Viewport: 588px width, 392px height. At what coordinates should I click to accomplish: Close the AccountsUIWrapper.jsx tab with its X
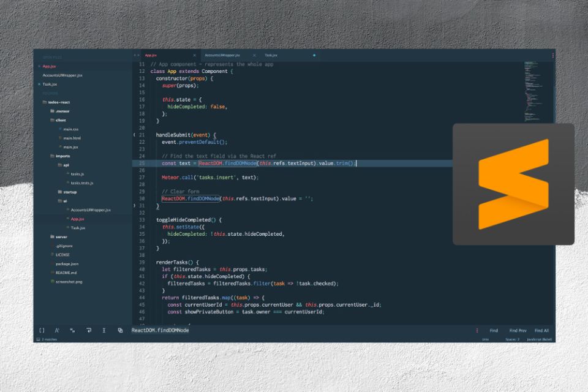click(254, 55)
